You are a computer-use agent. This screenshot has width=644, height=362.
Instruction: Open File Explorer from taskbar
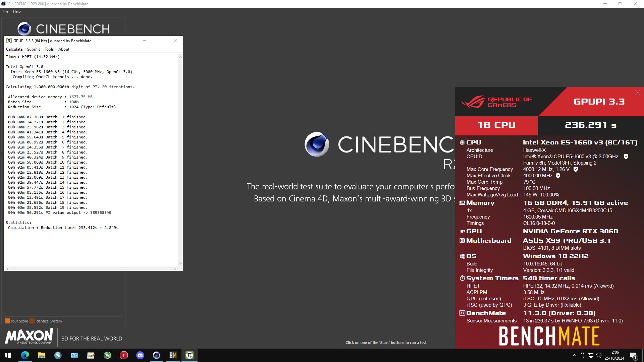(41, 355)
